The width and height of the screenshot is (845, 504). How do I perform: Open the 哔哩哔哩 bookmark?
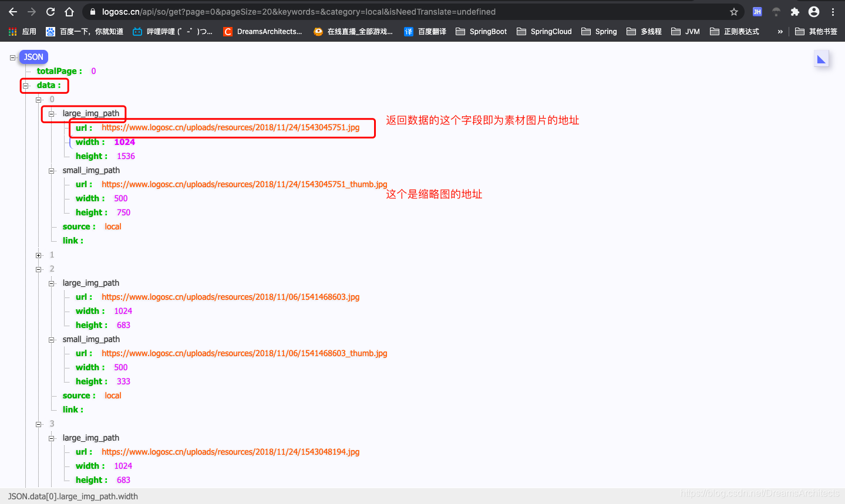(173, 32)
